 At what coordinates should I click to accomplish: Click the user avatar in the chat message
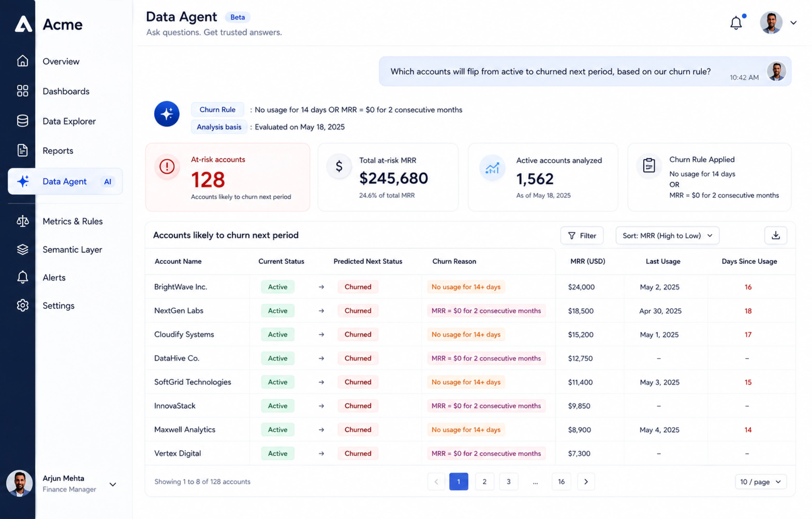pyautogui.click(x=777, y=71)
